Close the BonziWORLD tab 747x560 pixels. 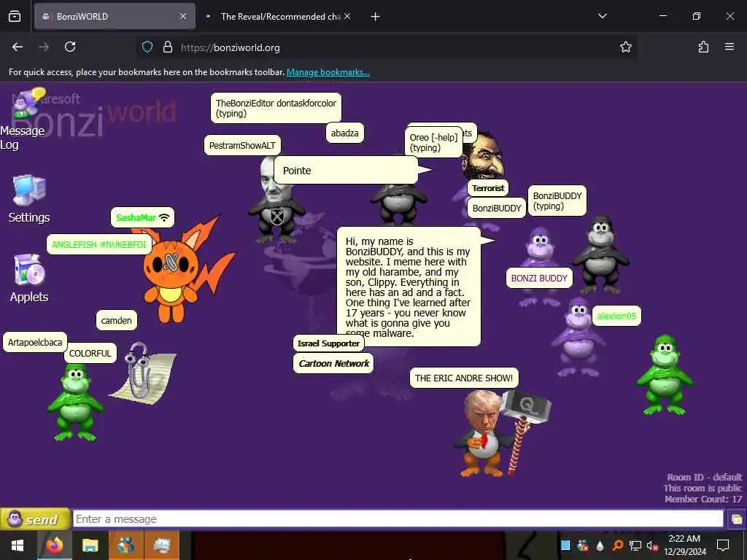tap(183, 16)
